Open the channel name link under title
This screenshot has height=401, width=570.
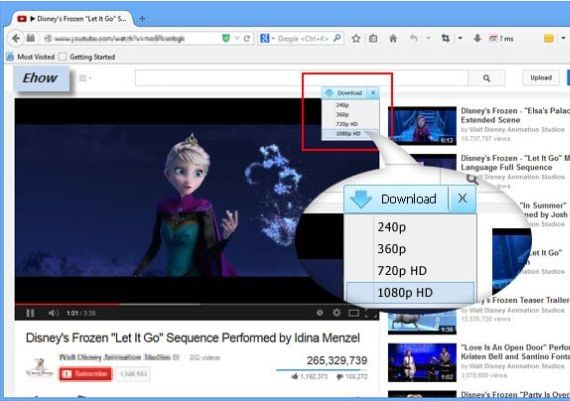[115, 357]
